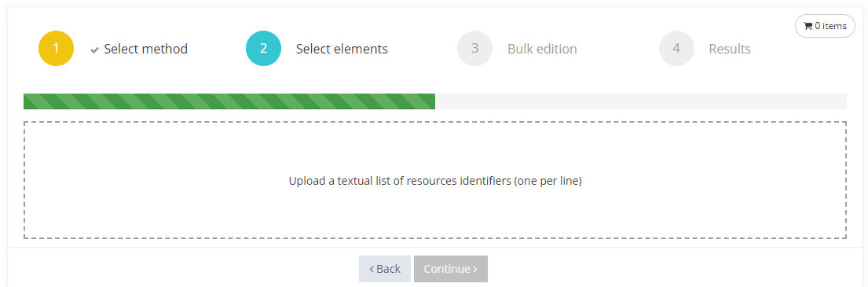Click the grey step 3 circle

click(475, 49)
